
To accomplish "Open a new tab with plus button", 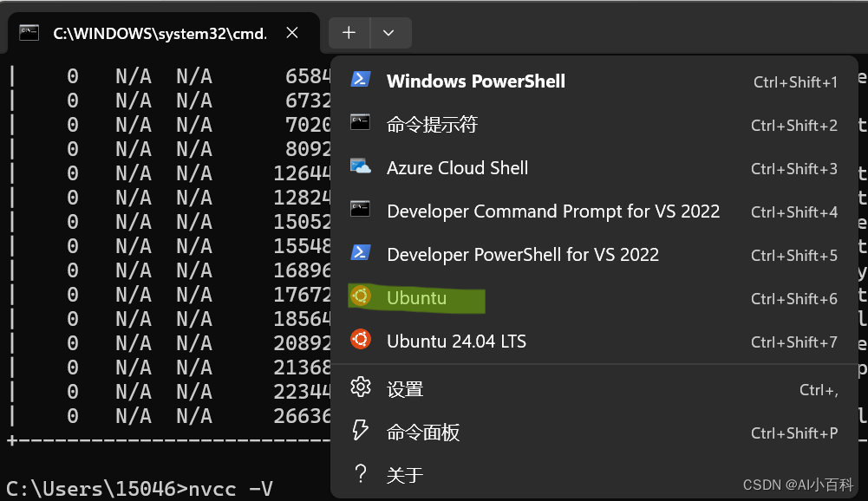I will tap(349, 33).
